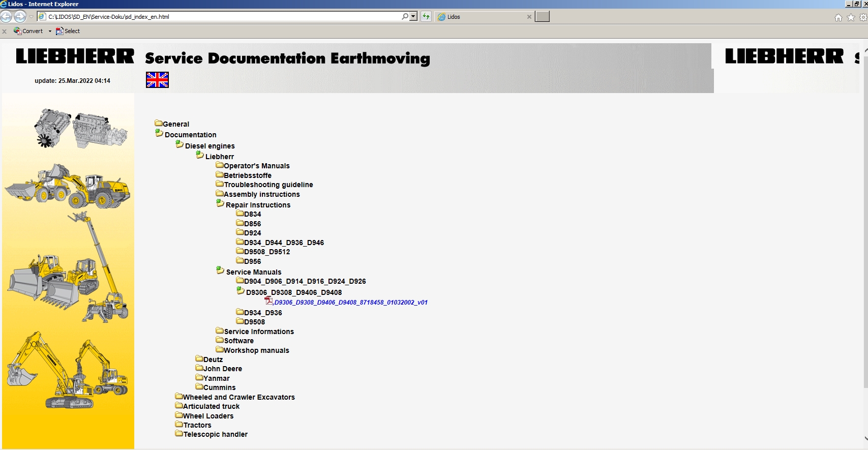Open the D9508_D9512 folder
The image size is (868, 450).
pyautogui.click(x=263, y=252)
